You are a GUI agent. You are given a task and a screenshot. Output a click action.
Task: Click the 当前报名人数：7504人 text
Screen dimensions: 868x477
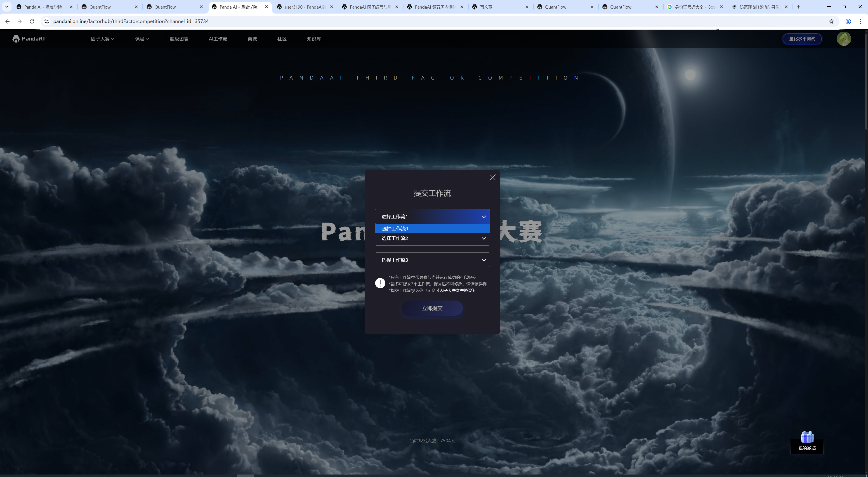432,441
